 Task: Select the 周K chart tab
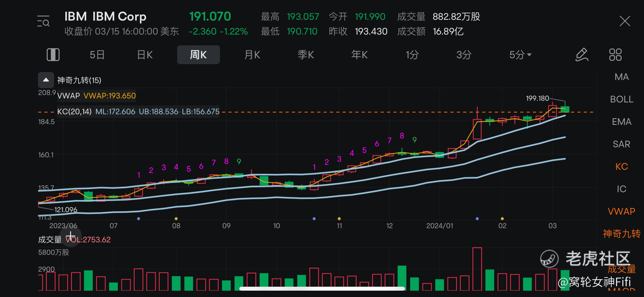pos(198,55)
